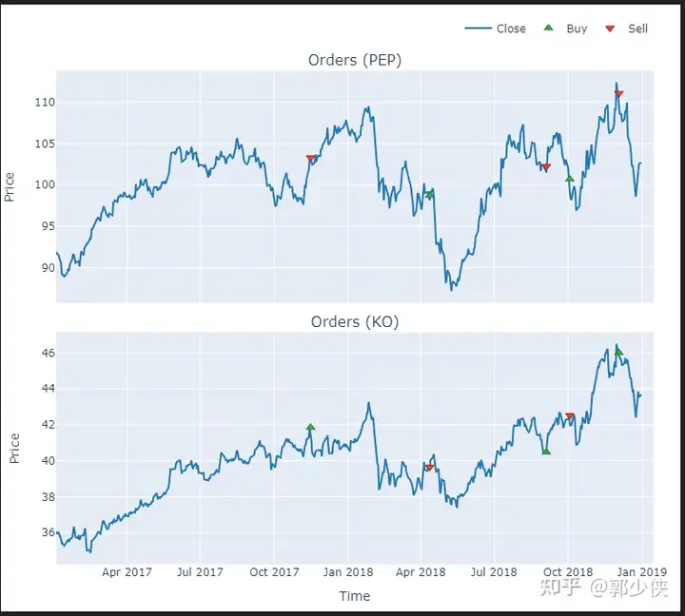Click the 110 price tick on PEP chart
The width and height of the screenshot is (685, 616).
point(44,102)
